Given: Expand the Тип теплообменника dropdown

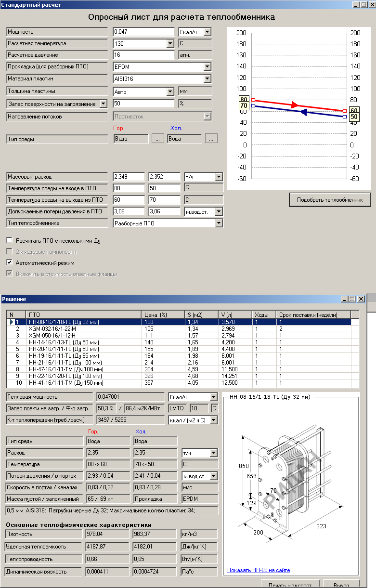Looking at the screenshot, I should (x=219, y=223).
